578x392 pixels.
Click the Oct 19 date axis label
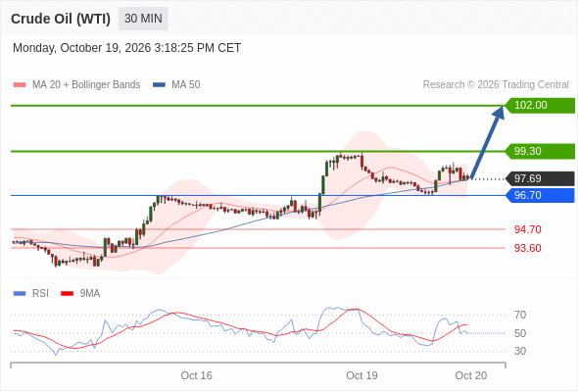(361, 375)
